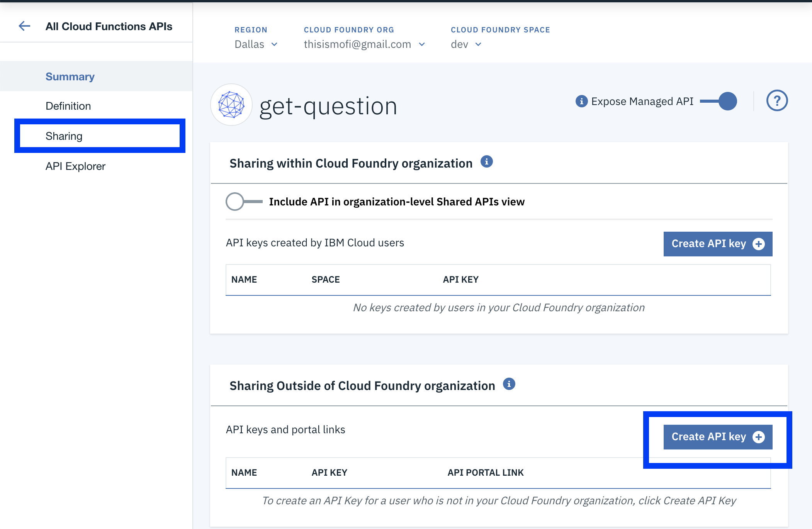Click info icon next to Sharing Outside of Cloud Foundry organization
Screen dimensions: 812x529
click(x=509, y=384)
